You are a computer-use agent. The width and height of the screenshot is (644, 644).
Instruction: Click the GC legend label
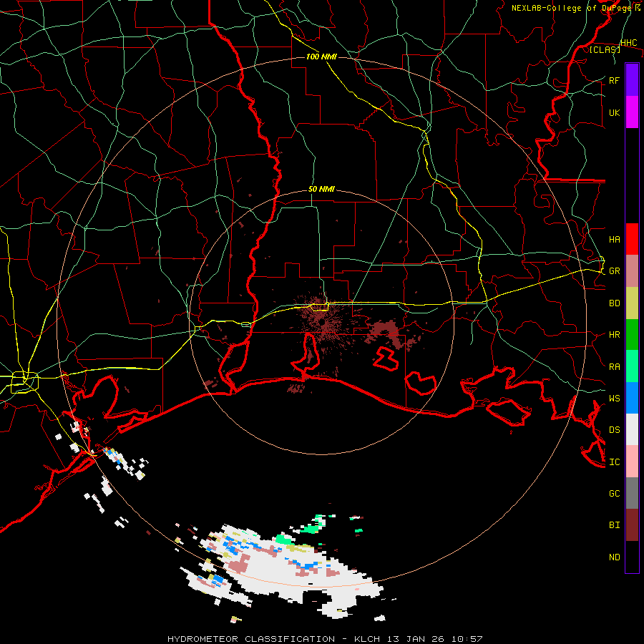pos(615,494)
